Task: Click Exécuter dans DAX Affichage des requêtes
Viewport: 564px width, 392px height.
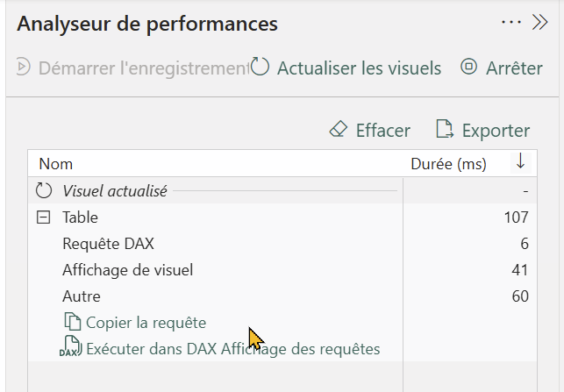Action: pos(232,349)
